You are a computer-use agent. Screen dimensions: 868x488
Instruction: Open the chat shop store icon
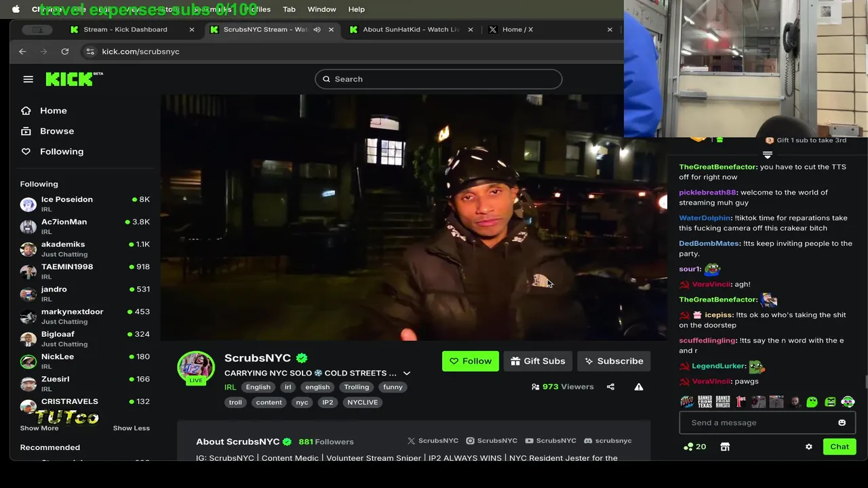725,447
